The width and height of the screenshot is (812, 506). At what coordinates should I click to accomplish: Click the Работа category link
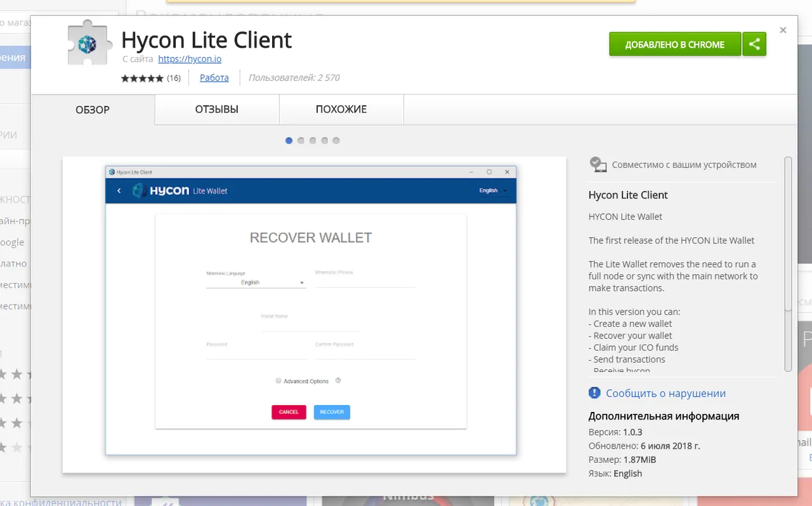[214, 77]
